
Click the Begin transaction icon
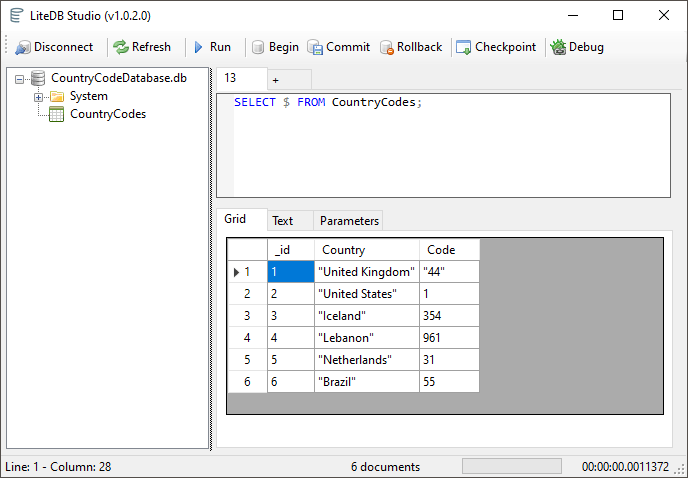tap(258, 47)
